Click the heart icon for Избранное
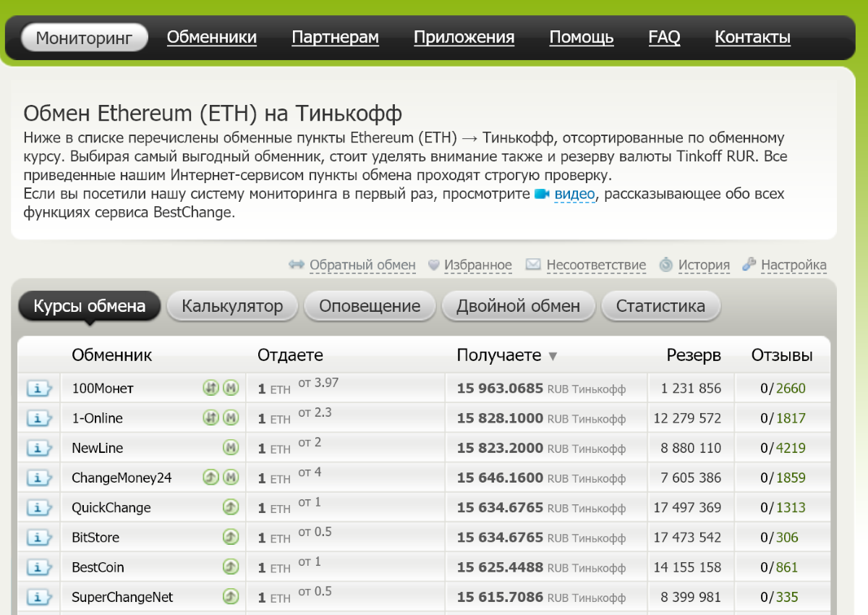This screenshot has width=868, height=615. point(434,266)
